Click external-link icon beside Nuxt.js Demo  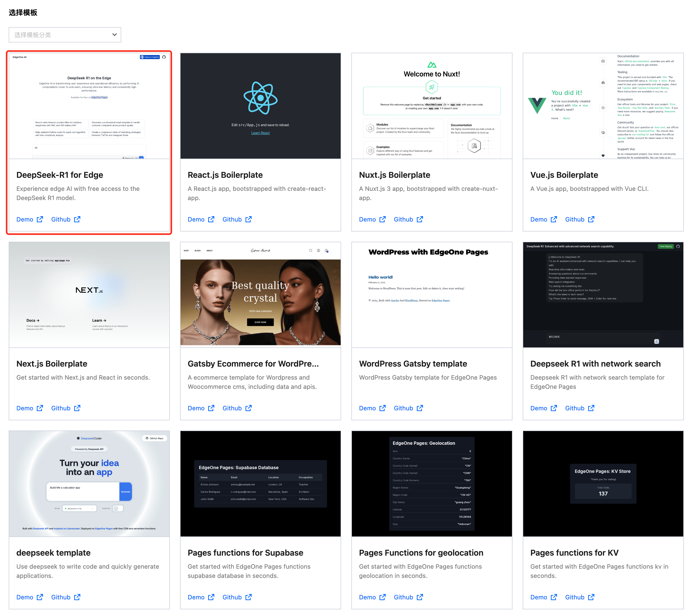383,219
